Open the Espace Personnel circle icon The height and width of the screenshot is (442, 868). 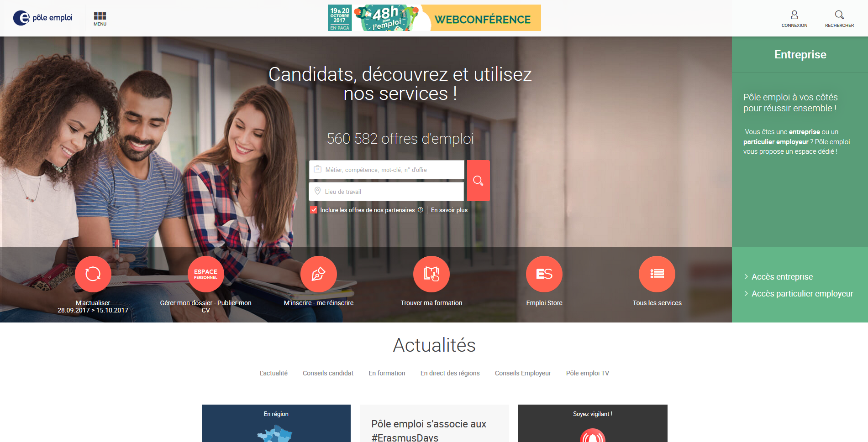tap(206, 274)
